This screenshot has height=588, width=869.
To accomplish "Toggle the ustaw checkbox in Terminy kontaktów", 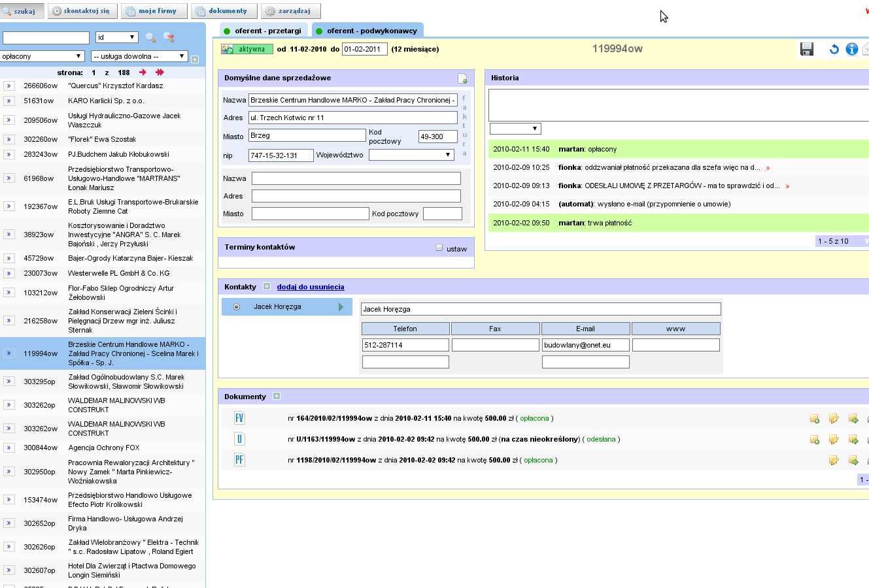I will [x=439, y=248].
